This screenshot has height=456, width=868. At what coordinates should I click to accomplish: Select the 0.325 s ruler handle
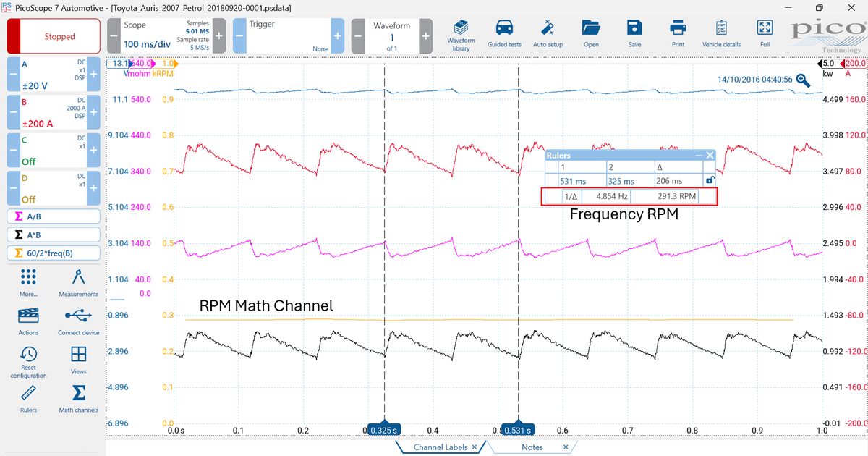click(385, 430)
